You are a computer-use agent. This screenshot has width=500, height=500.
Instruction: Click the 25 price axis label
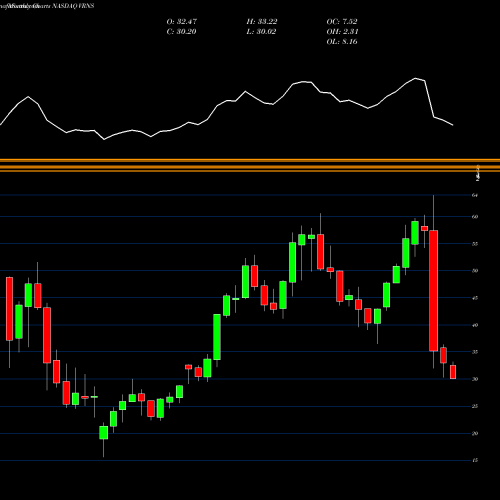coord(475,406)
